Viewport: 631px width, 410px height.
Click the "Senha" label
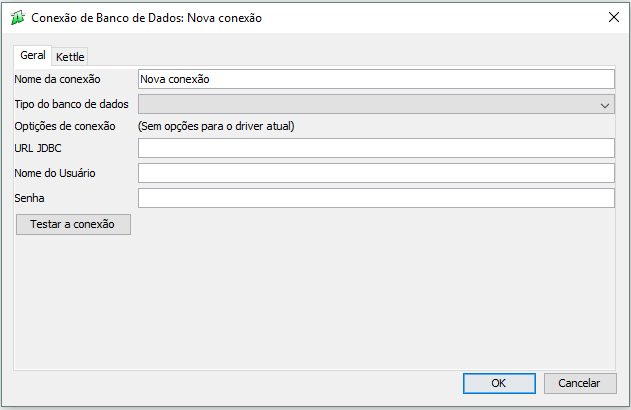29,198
